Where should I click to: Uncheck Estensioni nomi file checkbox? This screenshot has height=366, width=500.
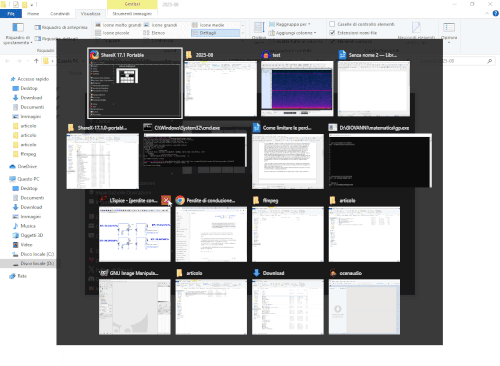(332, 33)
